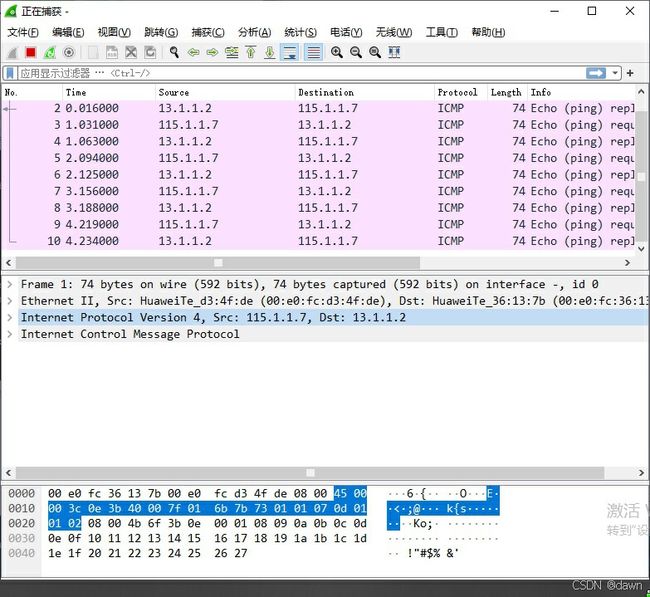Click the open capture file icon
650x597 pixels.
pos(93,53)
